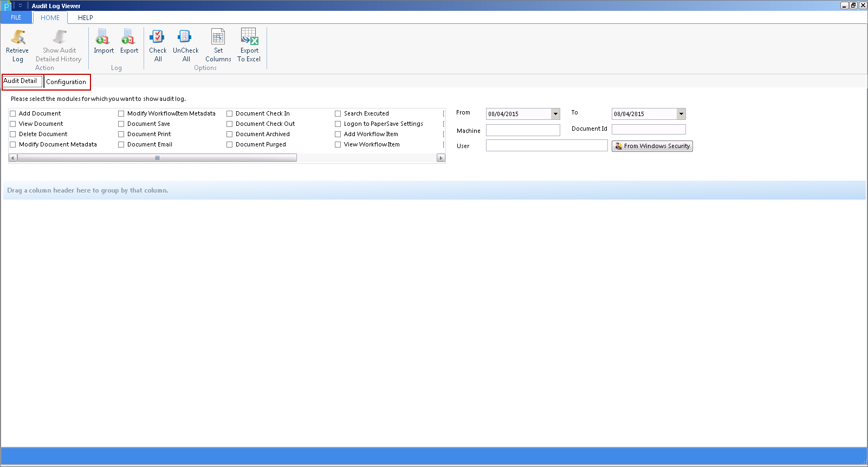Image resolution: width=868 pixels, height=467 pixels.
Task: Click inside the To date field
Action: tap(644, 114)
